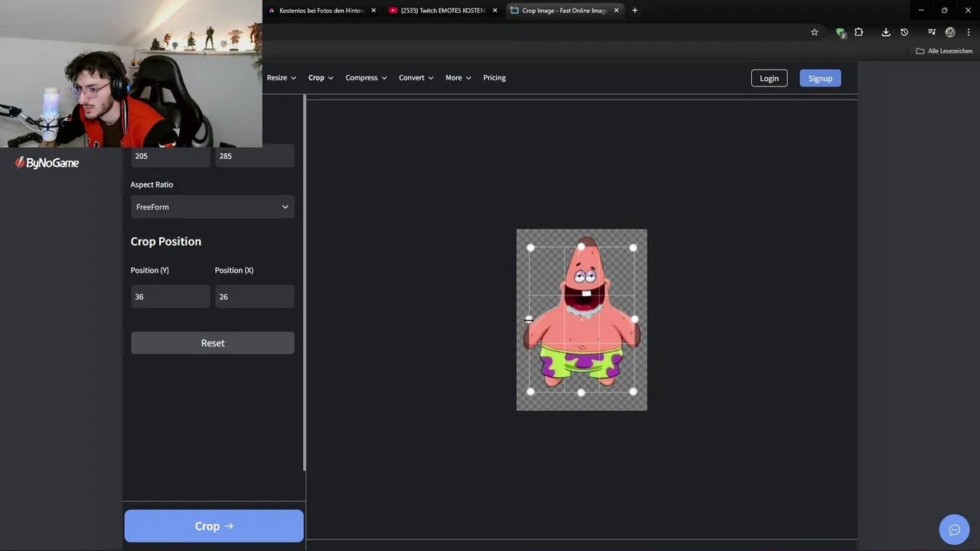Click the Crop Position heading
Screen dimensions: 980x551
click(166, 241)
